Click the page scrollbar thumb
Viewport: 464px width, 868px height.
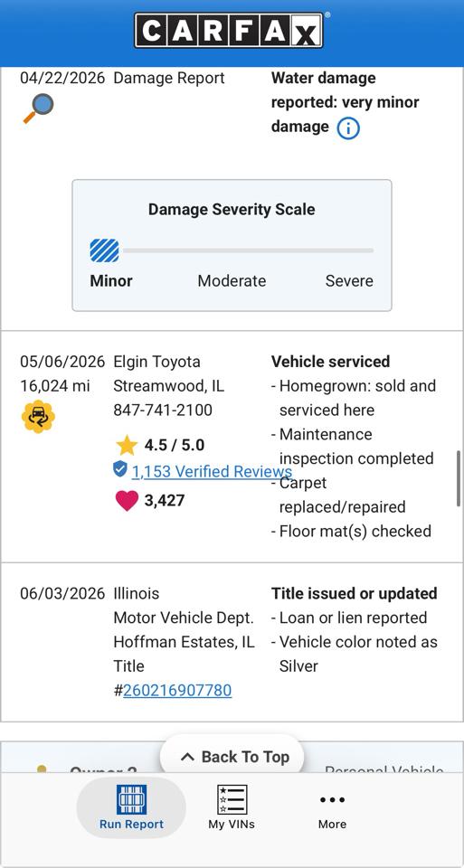458,478
